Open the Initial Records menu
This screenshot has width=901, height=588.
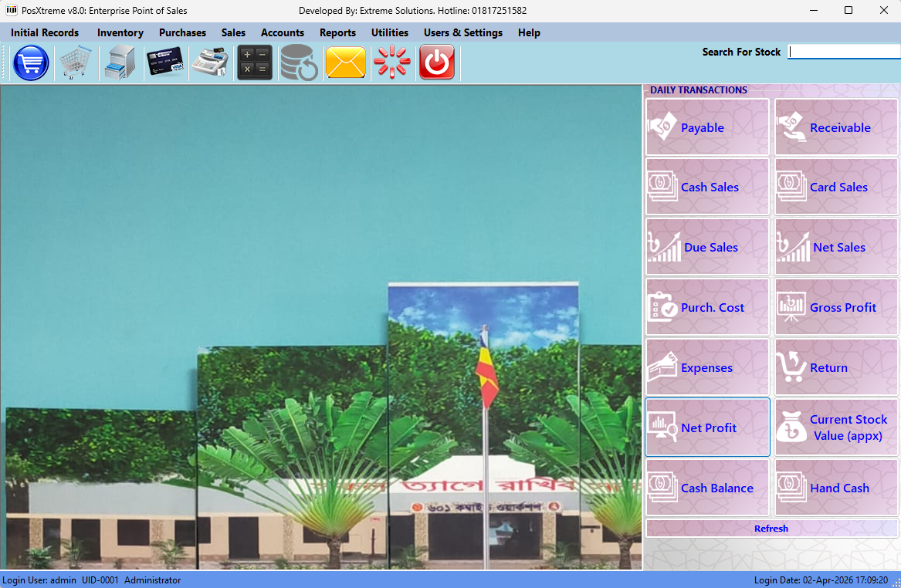(x=45, y=32)
